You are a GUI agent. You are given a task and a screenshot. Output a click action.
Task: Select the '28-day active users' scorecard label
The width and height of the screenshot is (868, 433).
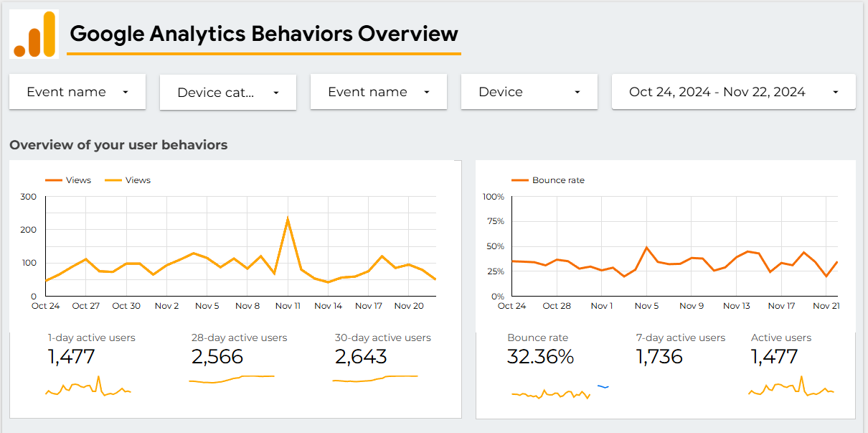[240, 337]
